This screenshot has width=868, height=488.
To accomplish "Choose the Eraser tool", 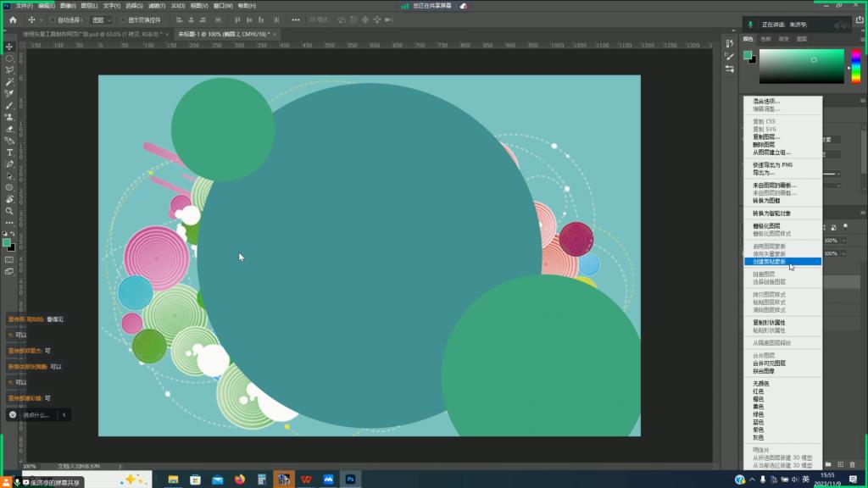I will 9,129.
